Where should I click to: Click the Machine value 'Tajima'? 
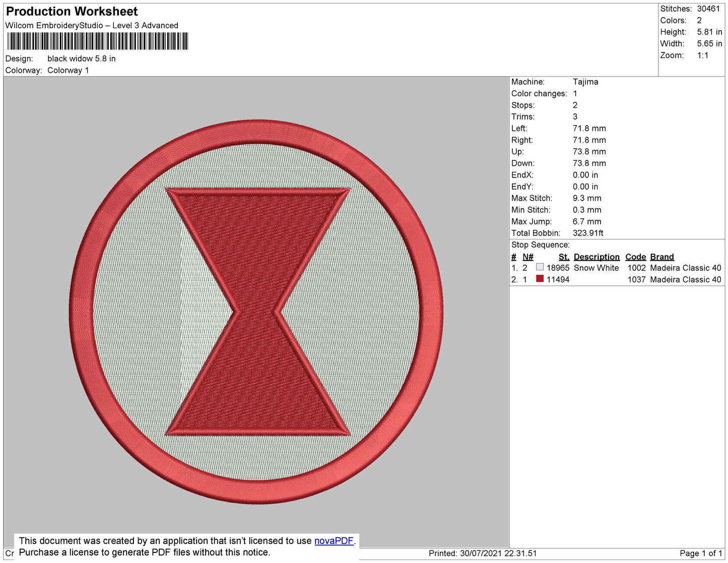[x=585, y=82]
